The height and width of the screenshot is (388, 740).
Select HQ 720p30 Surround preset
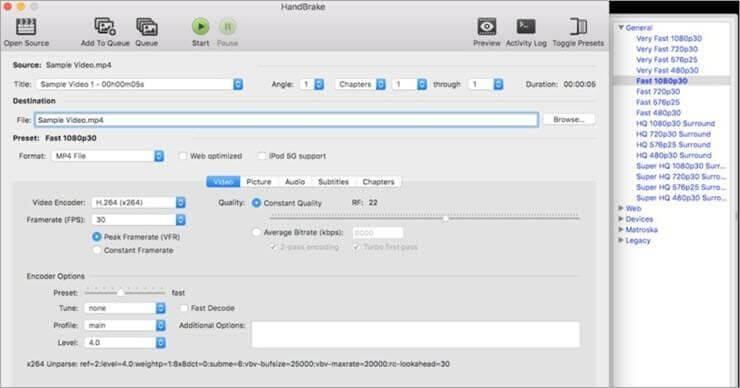(x=673, y=134)
